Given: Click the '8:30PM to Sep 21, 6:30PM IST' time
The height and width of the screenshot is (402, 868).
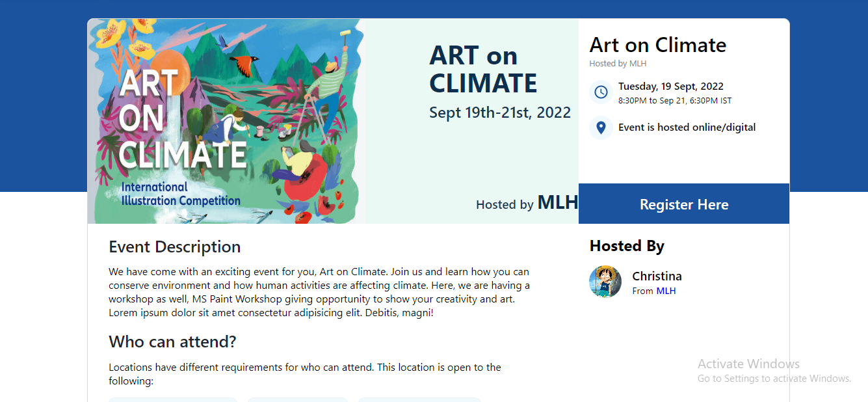Looking at the screenshot, I should [x=675, y=101].
